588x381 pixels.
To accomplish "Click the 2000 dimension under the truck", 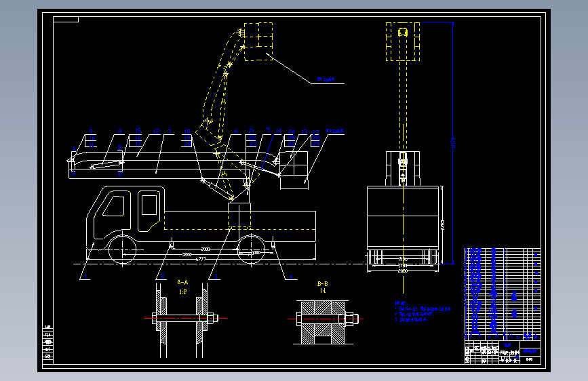I will [205, 249].
